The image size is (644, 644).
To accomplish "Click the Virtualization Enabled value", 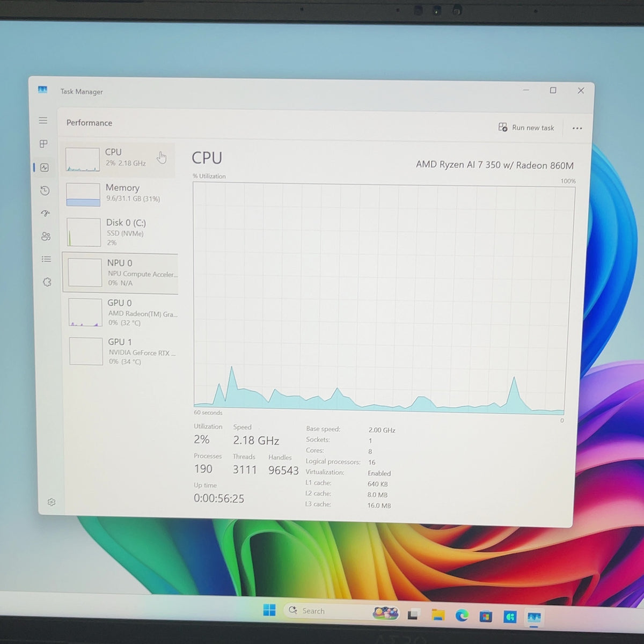I will [379, 473].
